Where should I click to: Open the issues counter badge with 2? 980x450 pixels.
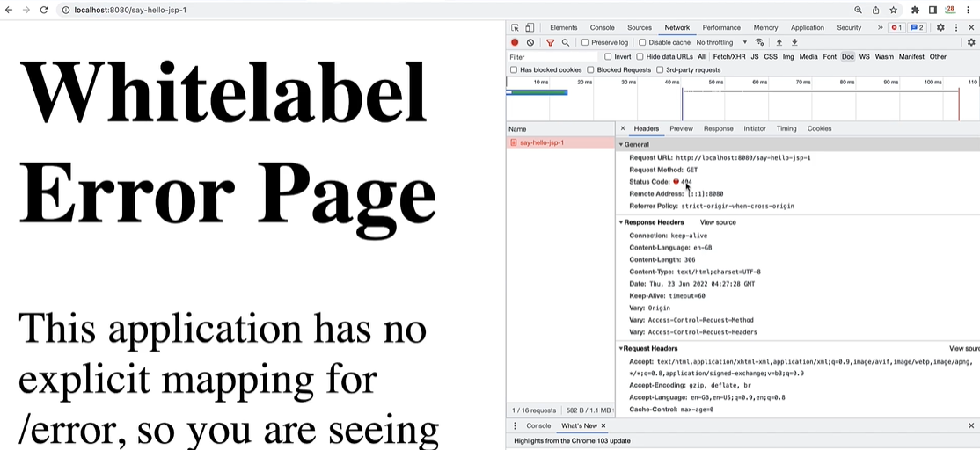[x=917, y=27]
